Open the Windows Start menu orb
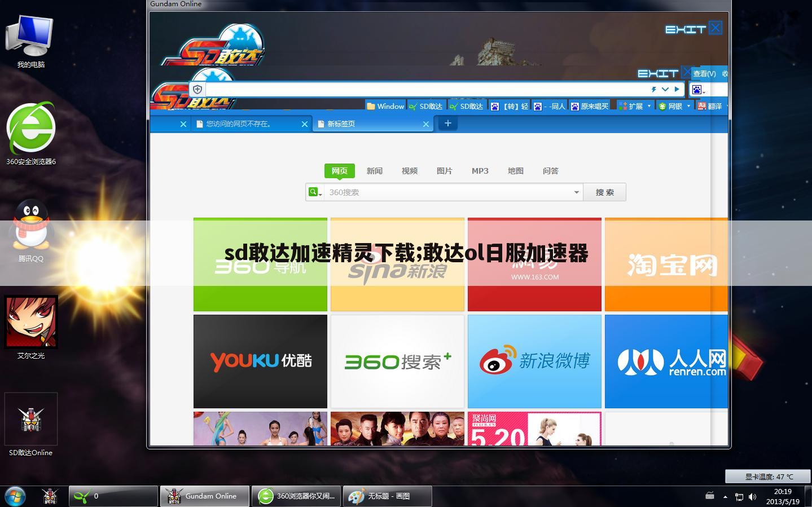The height and width of the screenshot is (507, 812). click(x=15, y=496)
